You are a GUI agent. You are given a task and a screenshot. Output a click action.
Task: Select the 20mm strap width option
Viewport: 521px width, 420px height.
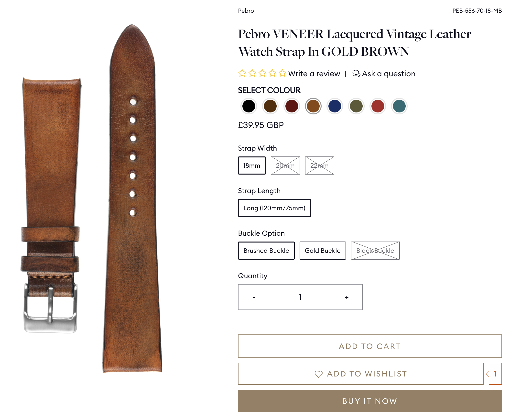pos(285,166)
